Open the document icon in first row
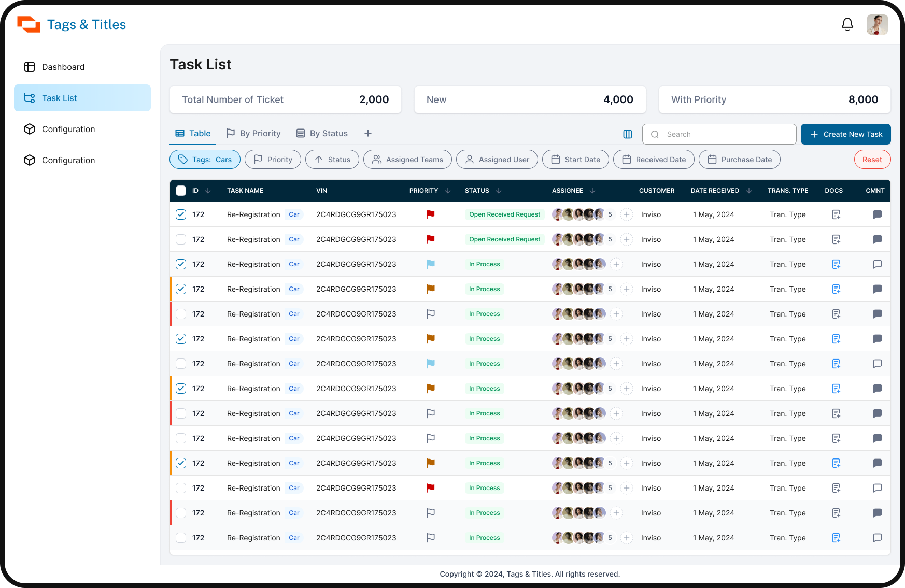 pos(836,214)
